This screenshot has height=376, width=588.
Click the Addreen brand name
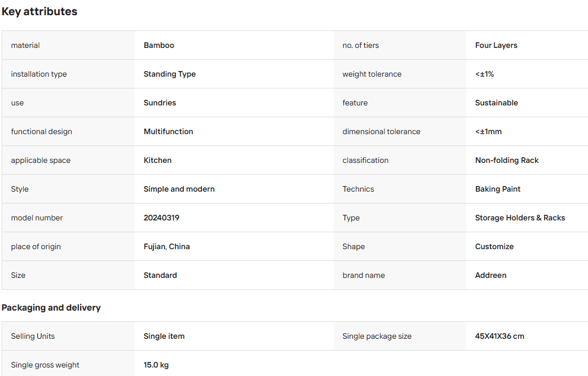(490, 275)
